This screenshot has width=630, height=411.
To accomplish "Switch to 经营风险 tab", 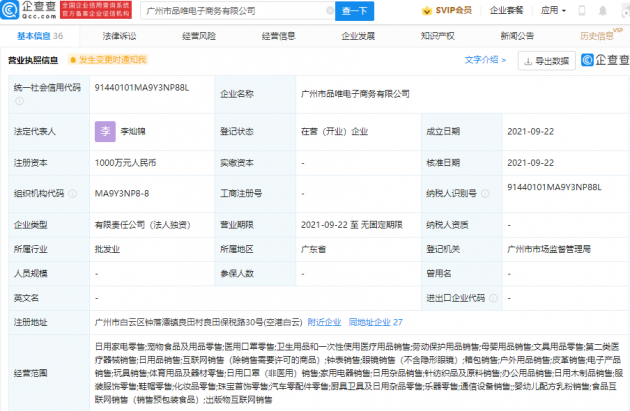I will (199, 36).
